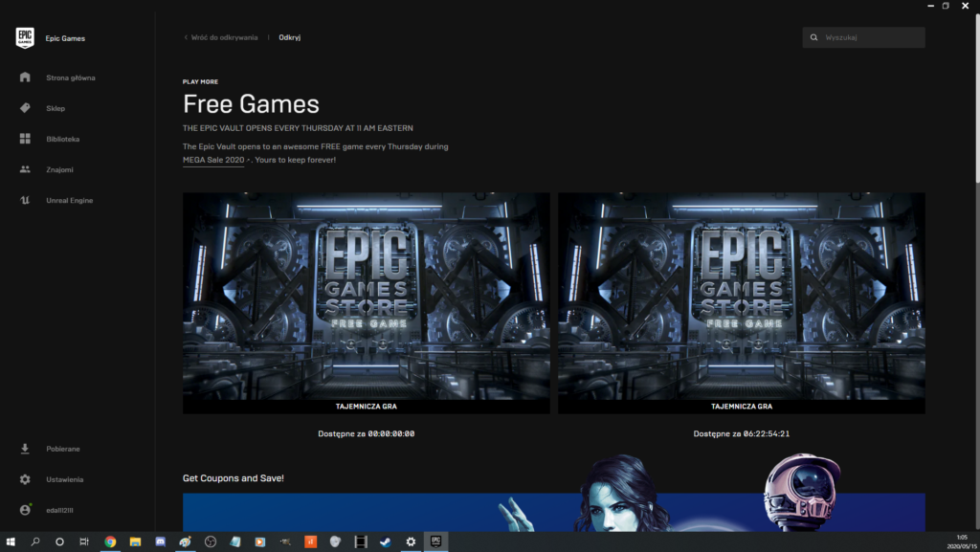This screenshot has height=552, width=980.
Task: Open the Znajomi friends list
Action: click(x=59, y=170)
